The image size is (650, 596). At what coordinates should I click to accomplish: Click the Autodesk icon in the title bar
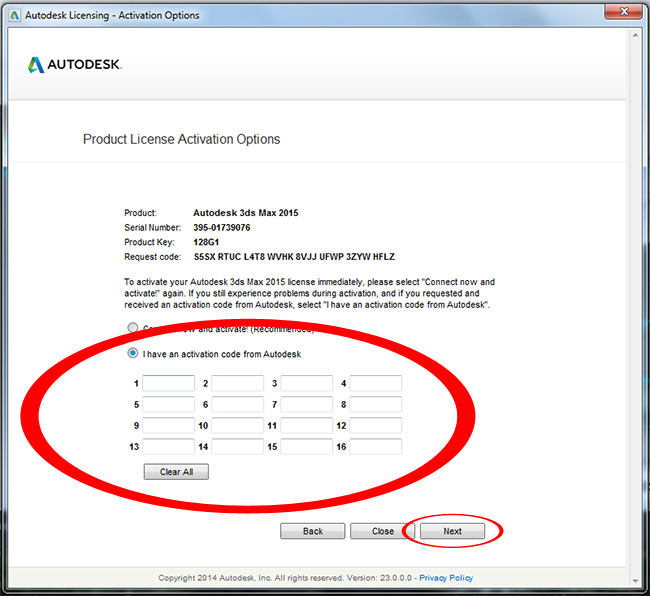pyautogui.click(x=15, y=16)
